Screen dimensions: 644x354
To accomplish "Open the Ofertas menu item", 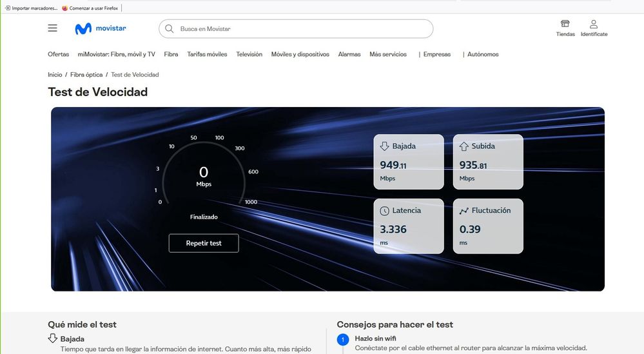I will tap(58, 55).
